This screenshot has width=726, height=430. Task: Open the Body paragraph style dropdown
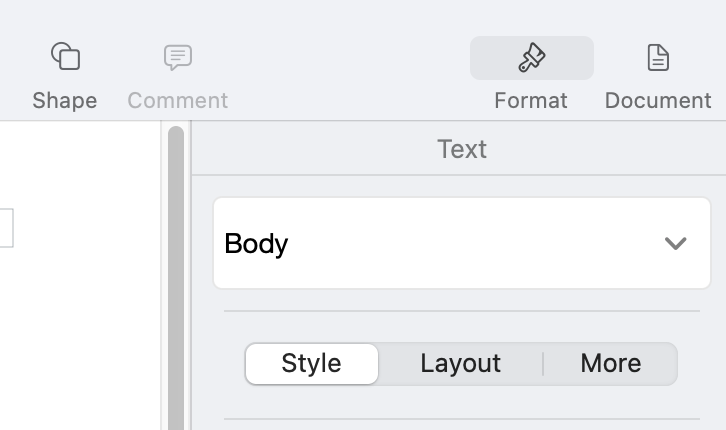click(460, 244)
